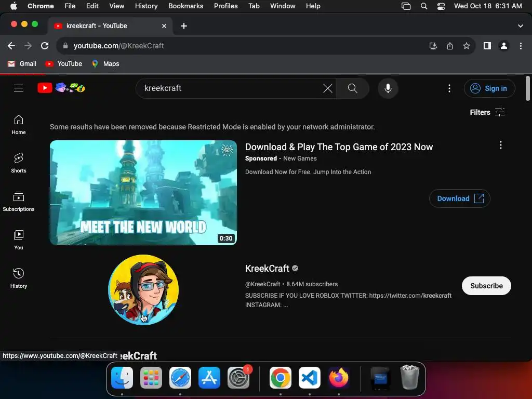This screenshot has width=532, height=399.
Task: Subscribe to the KreekCraft channel
Action: point(486,286)
